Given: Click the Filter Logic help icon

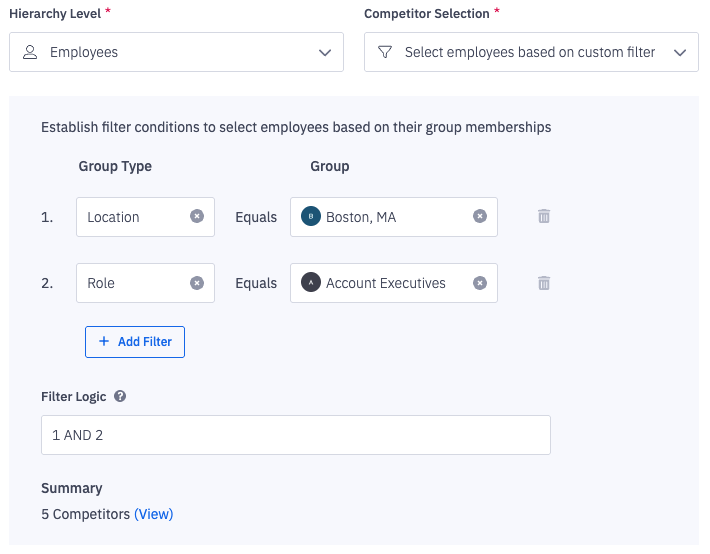Looking at the screenshot, I should point(120,396).
